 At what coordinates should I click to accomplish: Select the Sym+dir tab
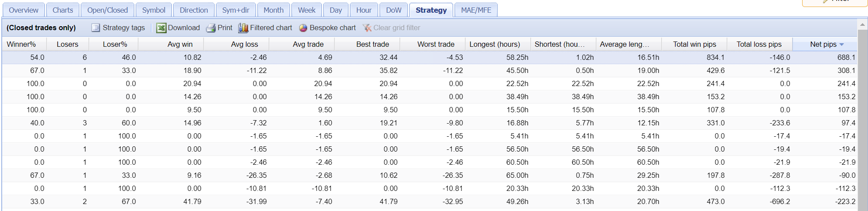pyautogui.click(x=236, y=10)
